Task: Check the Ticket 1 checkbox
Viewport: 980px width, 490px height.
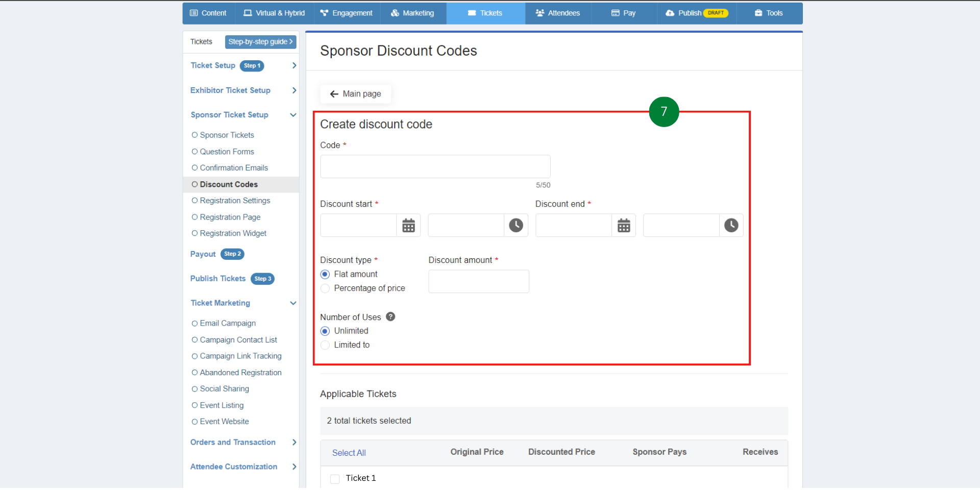Action: pos(335,479)
